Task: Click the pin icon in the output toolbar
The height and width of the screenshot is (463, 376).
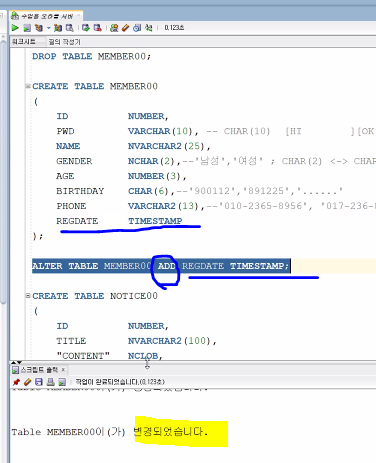Action: tap(16, 382)
